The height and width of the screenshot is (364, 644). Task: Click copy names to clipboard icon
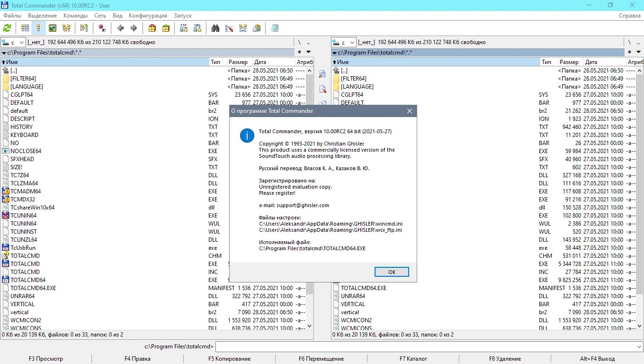(257, 28)
